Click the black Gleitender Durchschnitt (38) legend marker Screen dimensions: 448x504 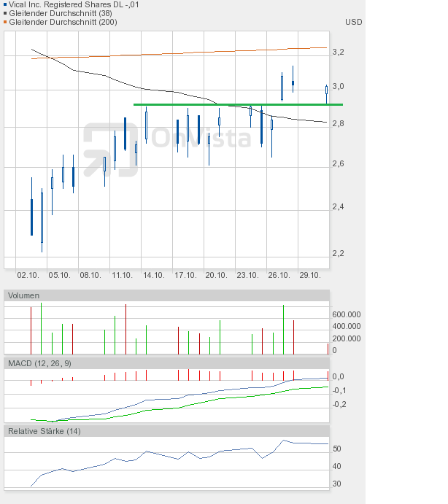click(x=5, y=13)
